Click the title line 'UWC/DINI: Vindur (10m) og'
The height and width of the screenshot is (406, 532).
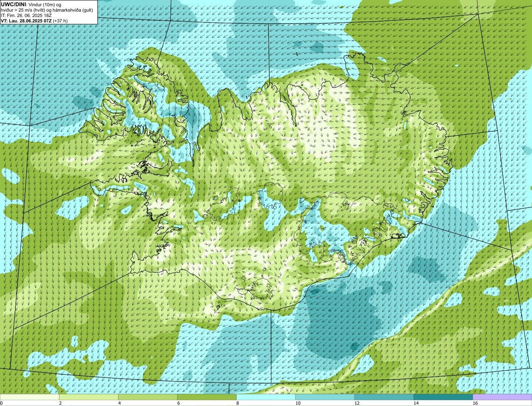(x=31, y=4)
